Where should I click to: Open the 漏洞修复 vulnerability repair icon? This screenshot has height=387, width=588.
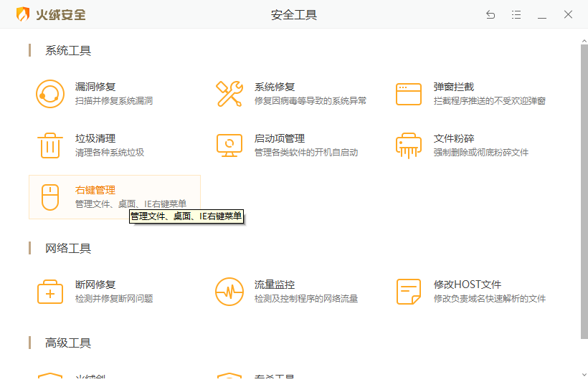(50, 94)
